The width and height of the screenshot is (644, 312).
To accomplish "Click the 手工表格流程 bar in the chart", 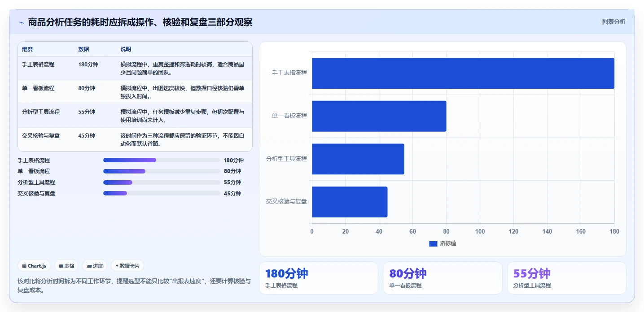I will click(463, 73).
